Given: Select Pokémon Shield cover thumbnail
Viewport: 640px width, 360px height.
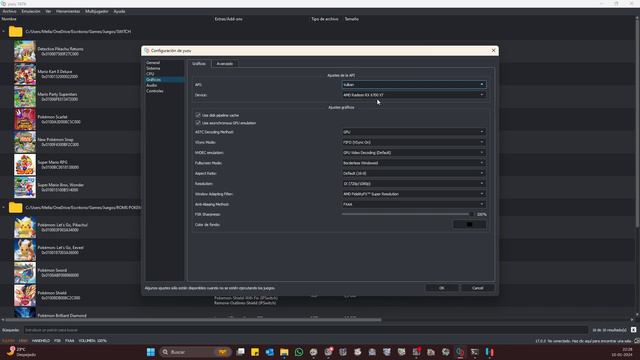Looking at the screenshot, I should (25, 295).
